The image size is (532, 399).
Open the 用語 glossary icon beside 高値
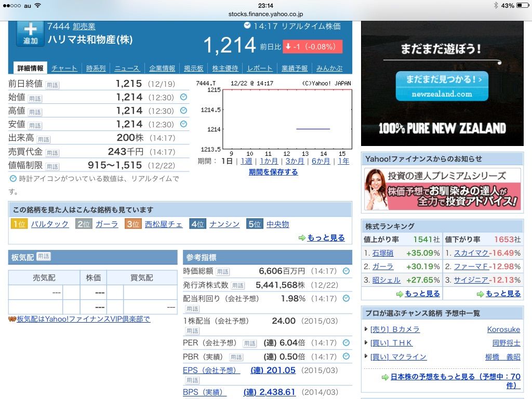35,112
